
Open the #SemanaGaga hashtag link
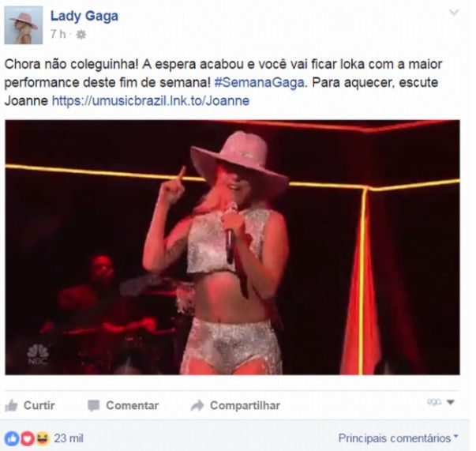tap(259, 83)
